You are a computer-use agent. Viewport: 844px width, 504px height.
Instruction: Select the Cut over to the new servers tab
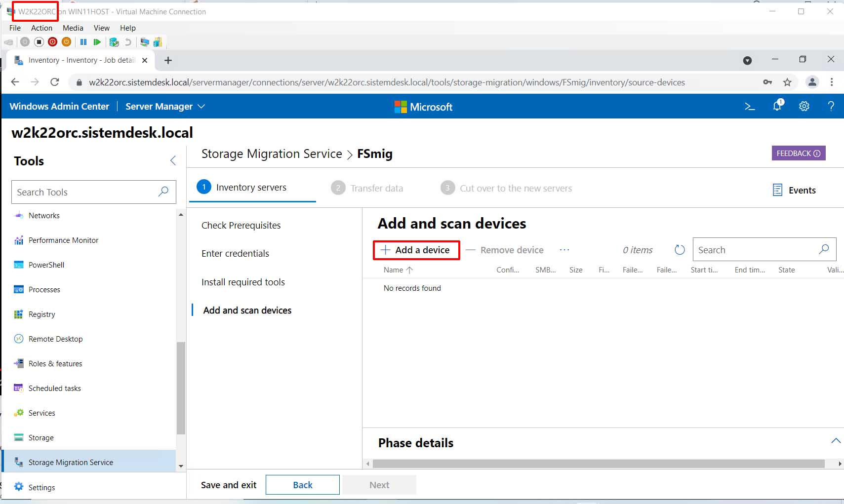coord(506,188)
